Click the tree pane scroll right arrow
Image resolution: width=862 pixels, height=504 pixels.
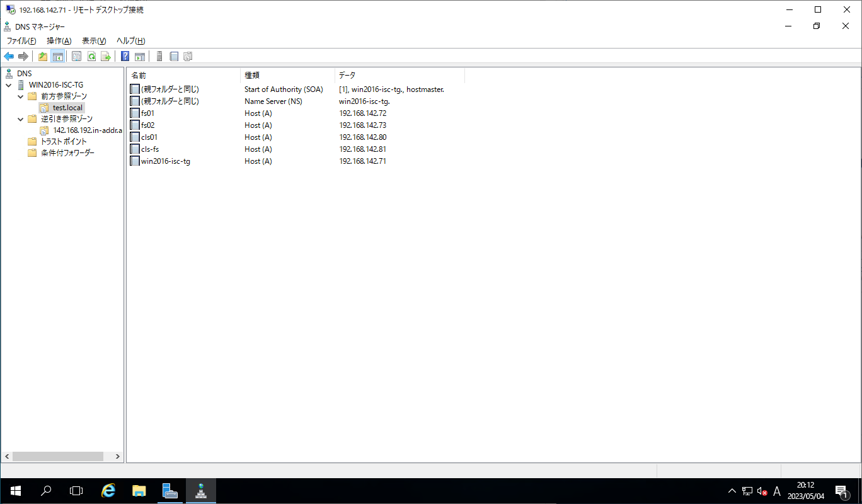[x=117, y=456]
